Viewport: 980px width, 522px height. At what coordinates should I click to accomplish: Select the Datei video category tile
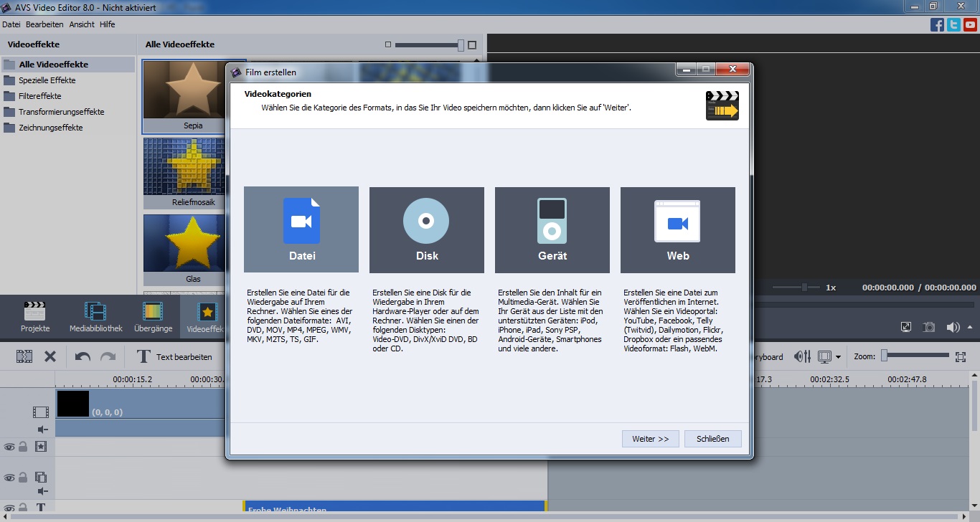(x=301, y=229)
